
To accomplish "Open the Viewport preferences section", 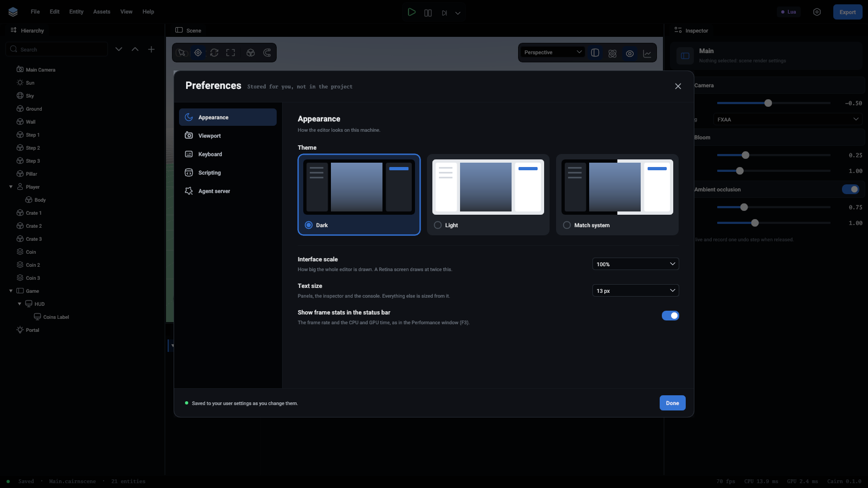I will pos(228,136).
